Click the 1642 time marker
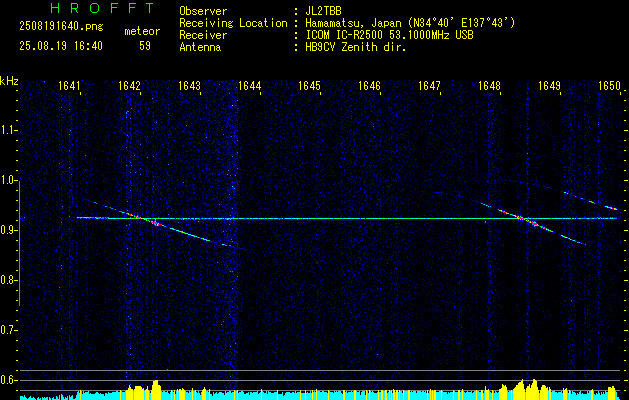Screen dimensions: 629x400 click(x=130, y=86)
